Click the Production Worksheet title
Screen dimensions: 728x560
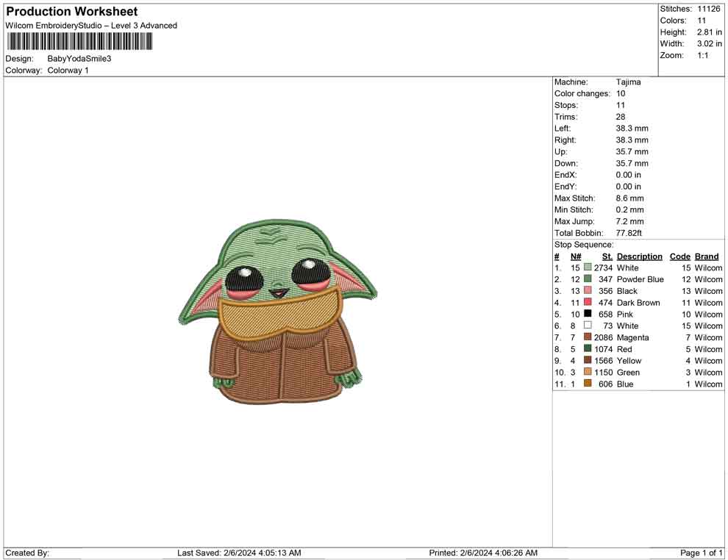[72, 12]
